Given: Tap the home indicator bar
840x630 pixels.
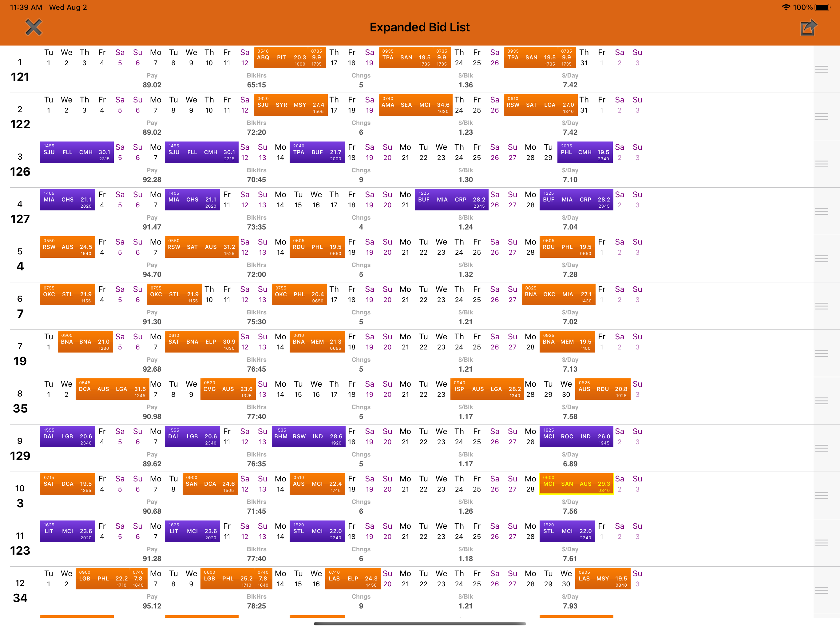Looking at the screenshot, I should [x=420, y=624].
